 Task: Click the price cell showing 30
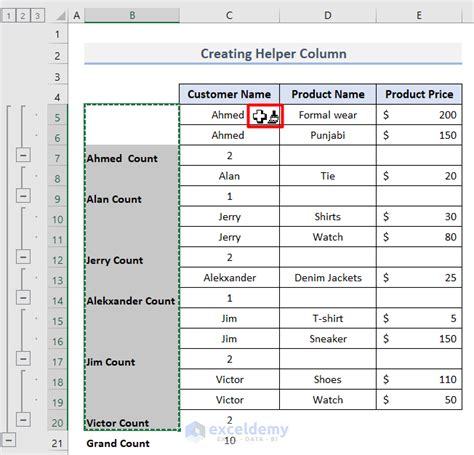(419, 216)
